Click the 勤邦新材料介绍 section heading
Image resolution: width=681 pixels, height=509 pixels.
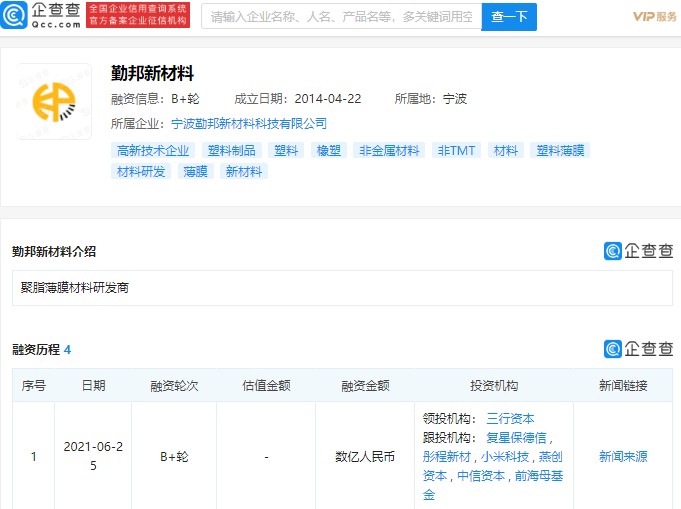coord(54,251)
